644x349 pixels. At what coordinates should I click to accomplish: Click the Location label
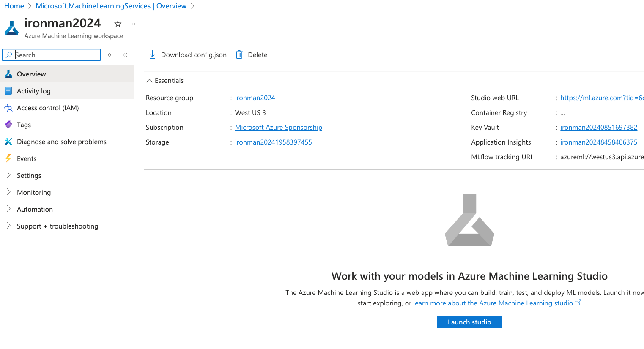(x=159, y=112)
